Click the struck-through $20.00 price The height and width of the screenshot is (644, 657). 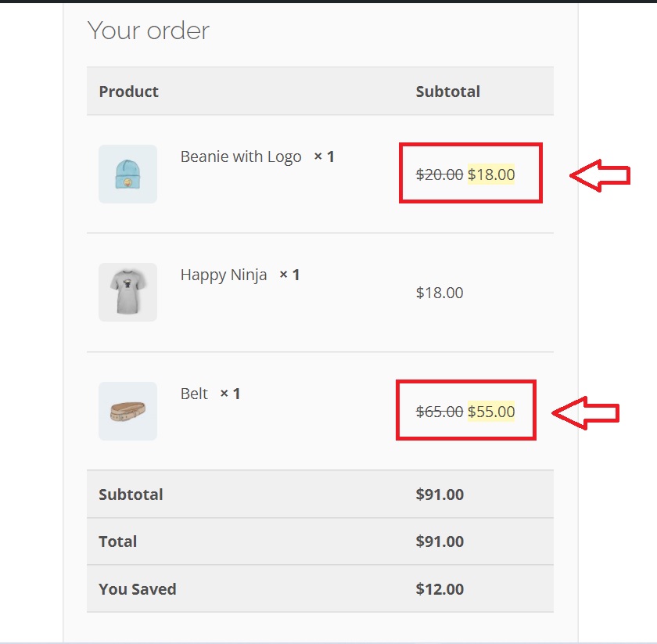click(x=439, y=174)
